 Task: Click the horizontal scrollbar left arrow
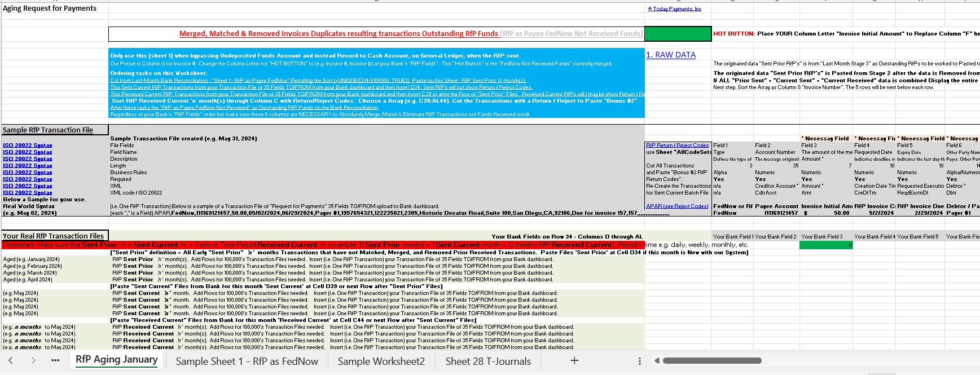[x=657, y=361]
